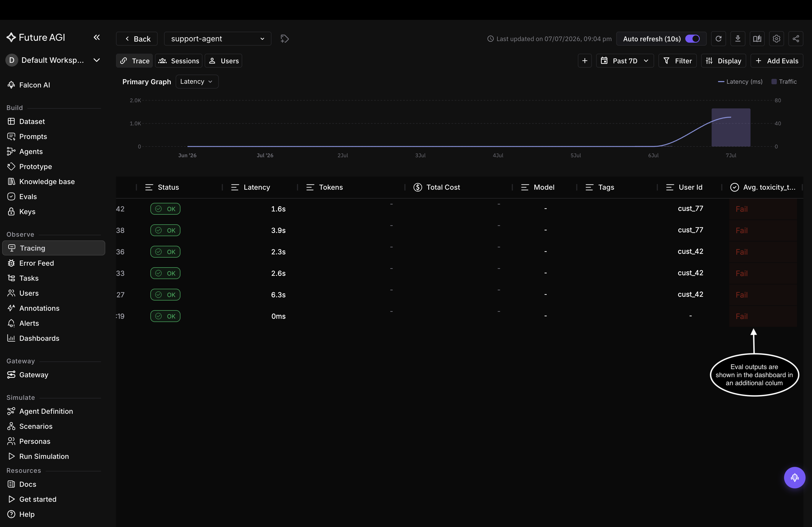Screen dimensions: 812x527
Task: Click the Model column header
Action: click(537, 187)
